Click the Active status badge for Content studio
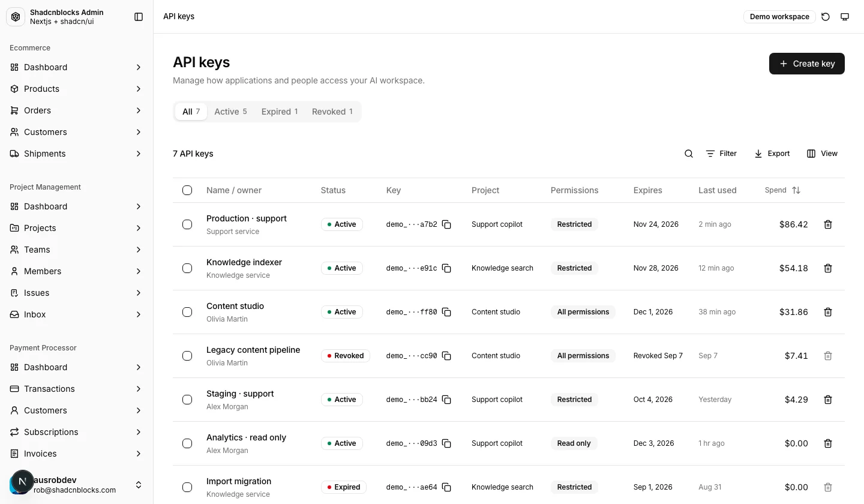 (342, 312)
